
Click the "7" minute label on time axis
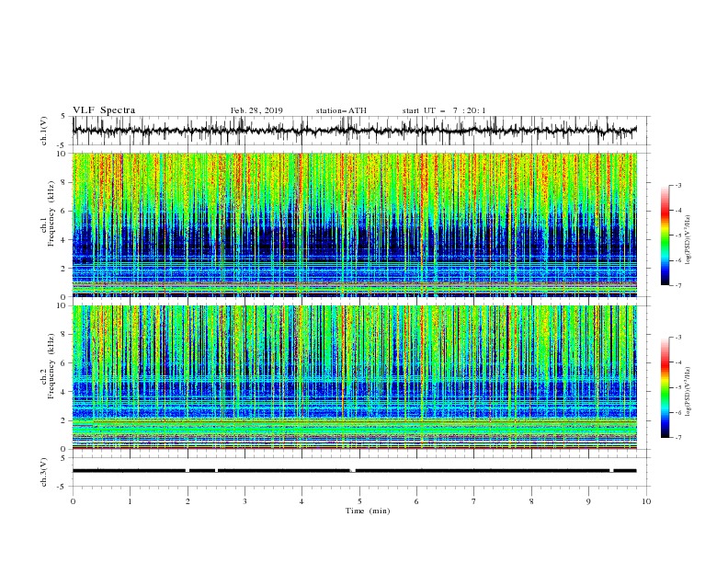click(474, 501)
